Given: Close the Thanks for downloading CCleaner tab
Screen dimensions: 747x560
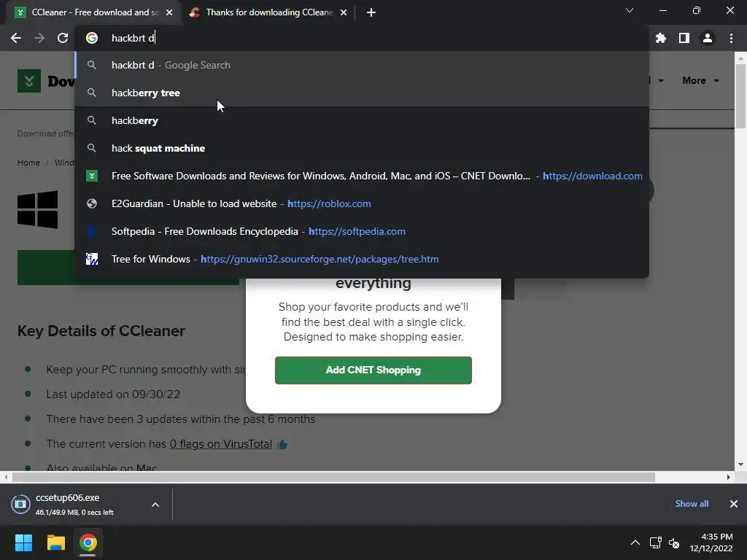Looking at the screenshot, I should (344, 12).
